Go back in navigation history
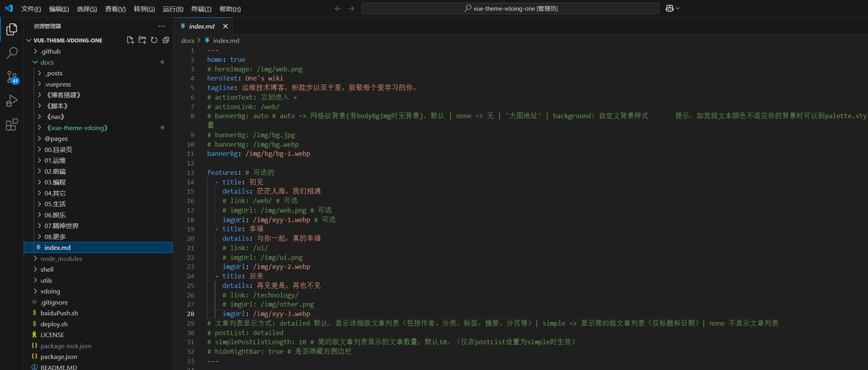Screen dimensions: 868x370 pos(338,8)
